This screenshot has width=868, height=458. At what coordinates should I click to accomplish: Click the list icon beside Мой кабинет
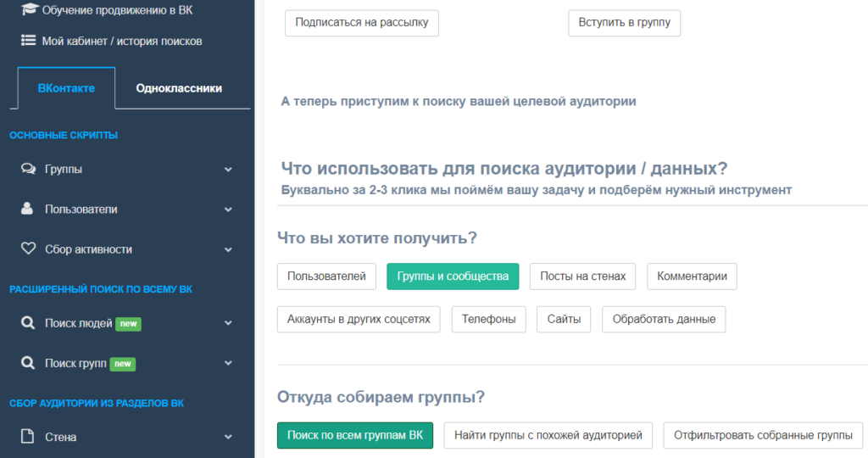coord(29,41)
